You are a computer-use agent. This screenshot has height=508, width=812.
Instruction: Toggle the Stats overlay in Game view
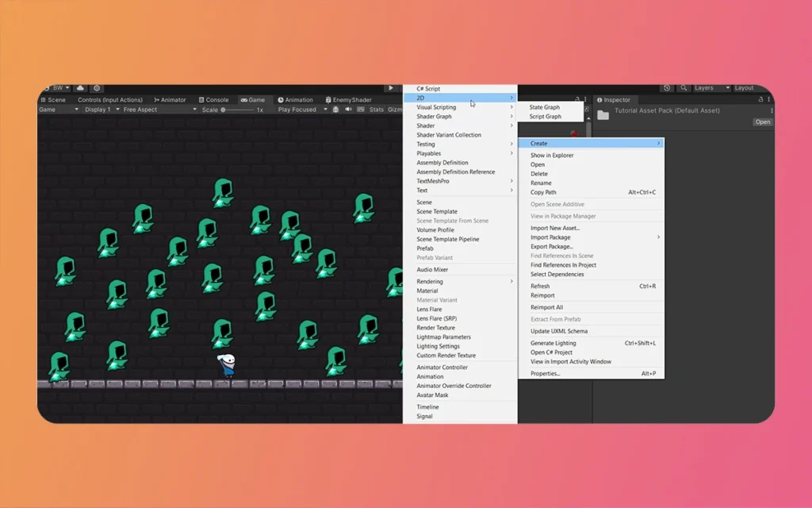(x=377, y=110)
